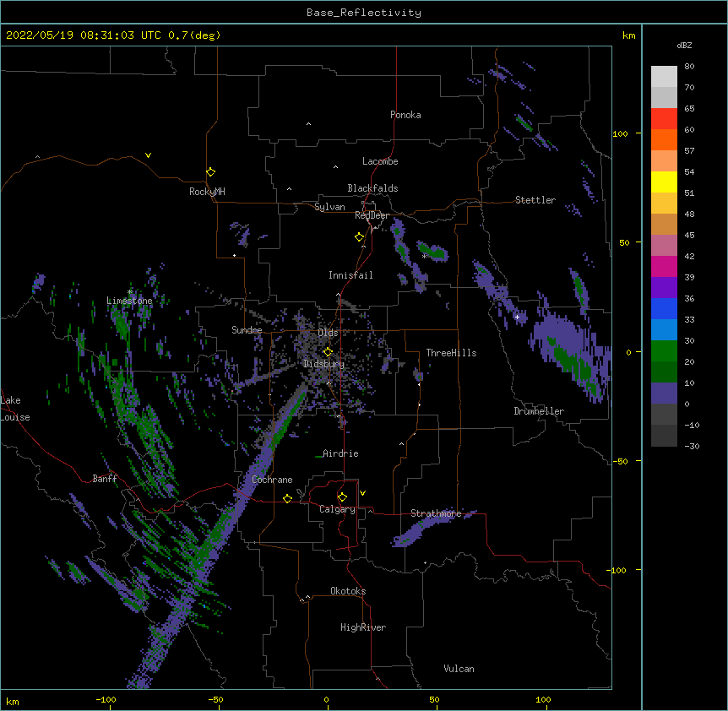Click the ThreeHills label

451,353
